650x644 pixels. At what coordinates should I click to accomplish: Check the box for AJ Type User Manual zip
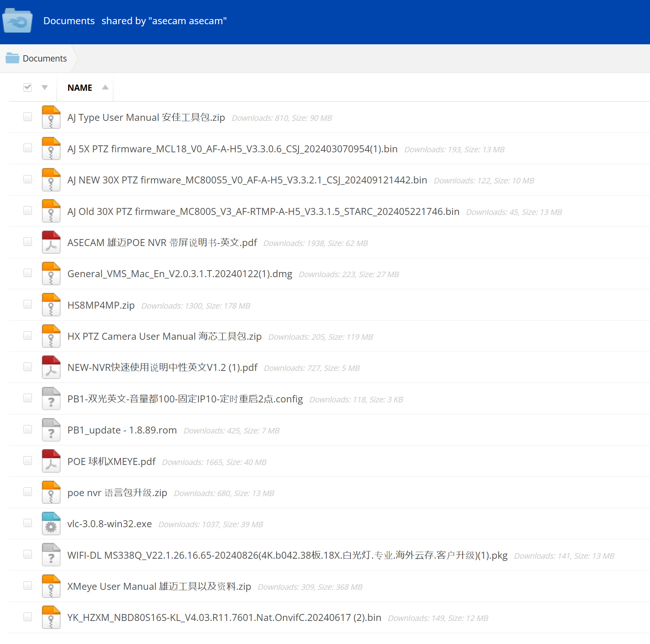click(27, 116)
